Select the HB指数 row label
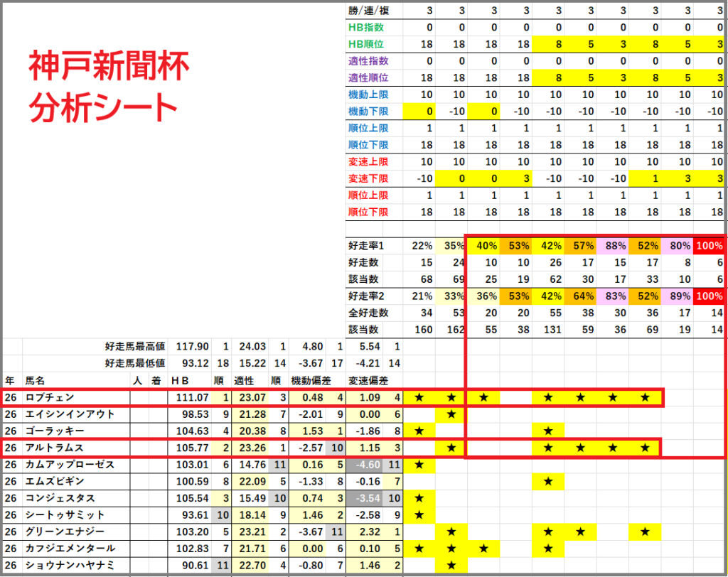728x577 pixels. [366, 28]
